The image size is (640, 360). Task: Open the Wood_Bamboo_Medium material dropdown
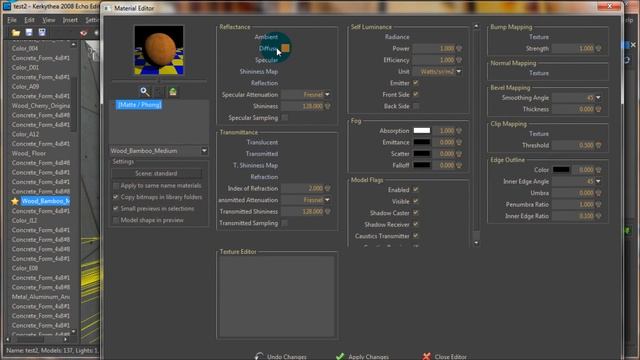click(204, 151)
